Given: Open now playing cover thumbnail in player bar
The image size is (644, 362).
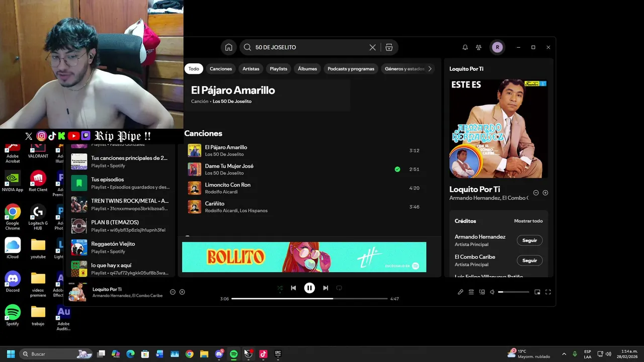Looking at the screenshot, I should (x=77, y=292).
